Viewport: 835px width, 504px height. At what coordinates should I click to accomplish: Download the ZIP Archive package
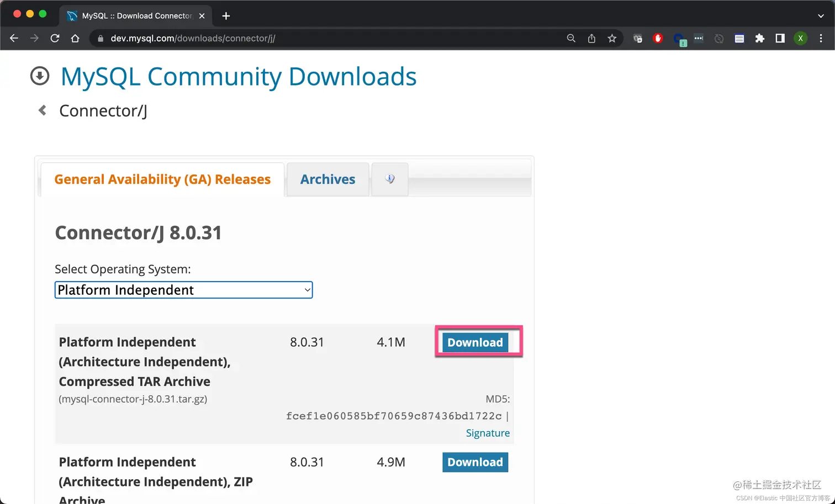(475, 462)
